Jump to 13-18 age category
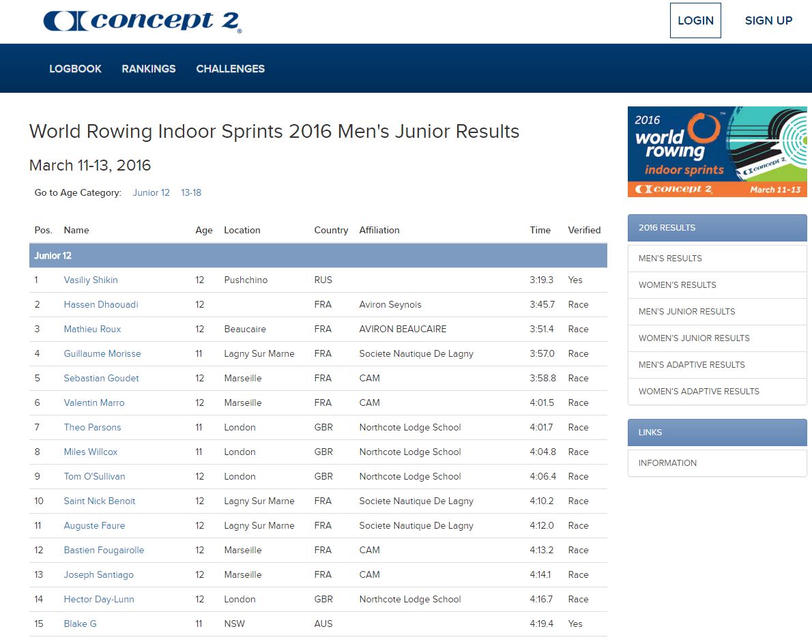812x644 pixels. [x=191, y=192]
